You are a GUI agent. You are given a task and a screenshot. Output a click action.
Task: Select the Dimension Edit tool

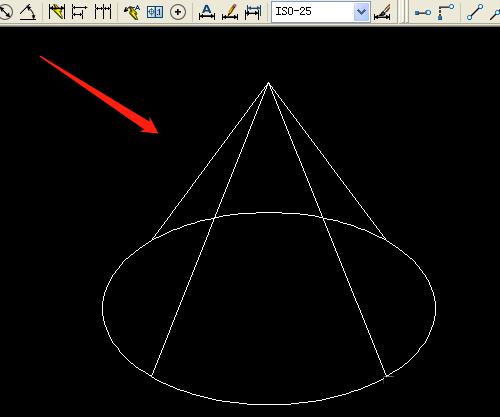pyautogui.click(x=207, y=12)
